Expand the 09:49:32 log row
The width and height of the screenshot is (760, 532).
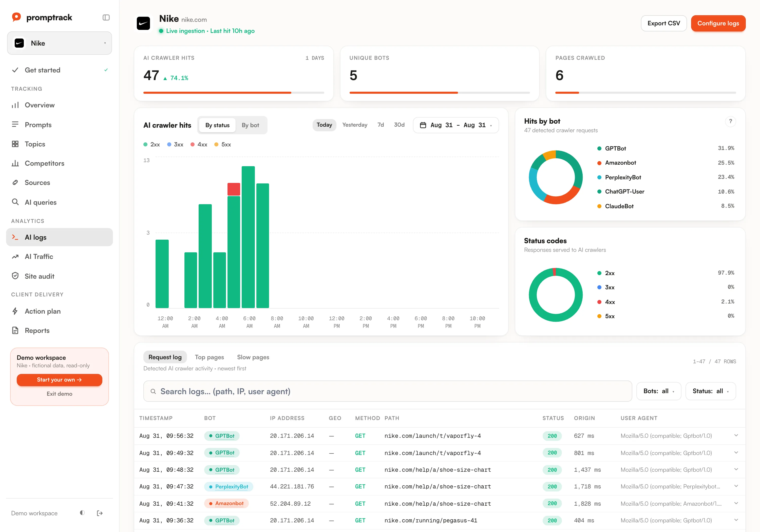(x=736, y=452)
